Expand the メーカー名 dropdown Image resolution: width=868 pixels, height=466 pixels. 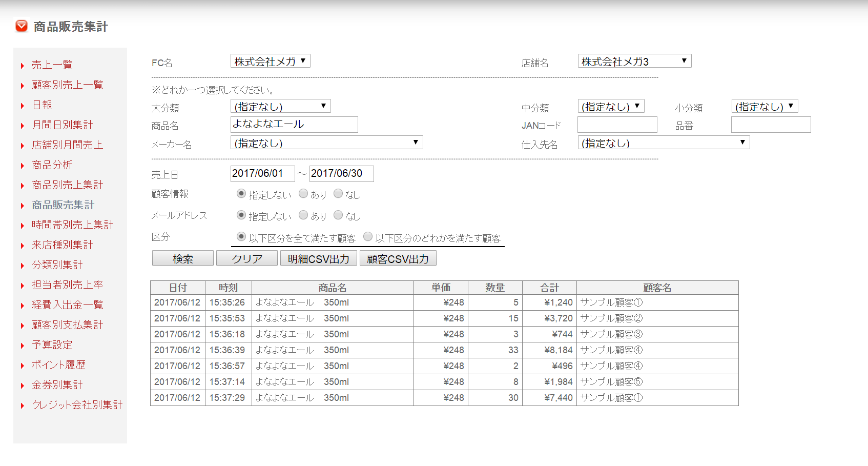[327, 143]
